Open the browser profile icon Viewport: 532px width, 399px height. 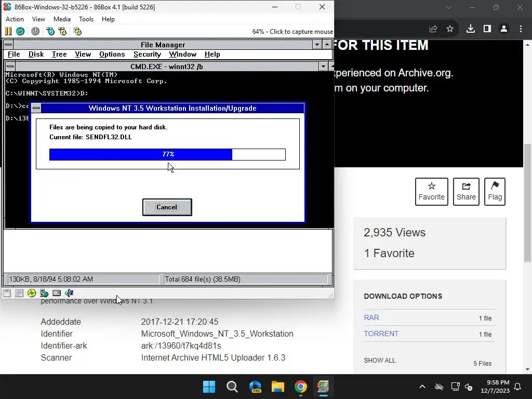coord(504,29)
